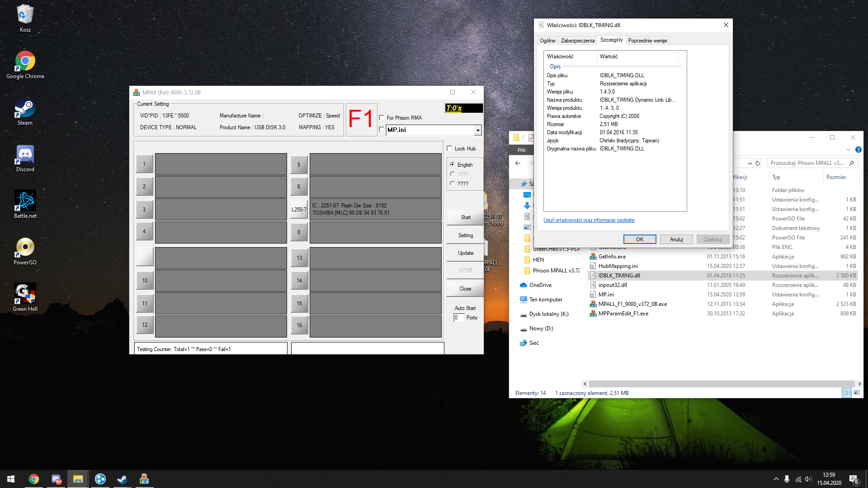Click the search magnifier in Explorer
868x488 pixels.
point(852,163)
